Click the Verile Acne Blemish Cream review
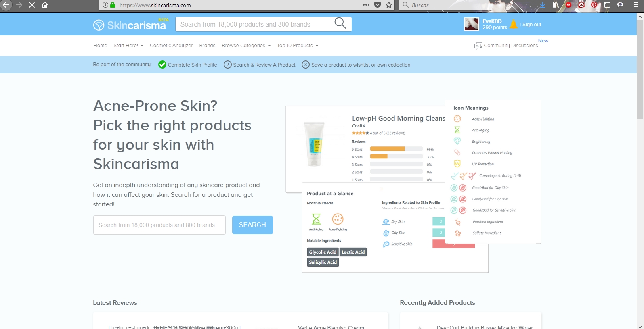The image size is (644, 329). (x=331, y=327)
